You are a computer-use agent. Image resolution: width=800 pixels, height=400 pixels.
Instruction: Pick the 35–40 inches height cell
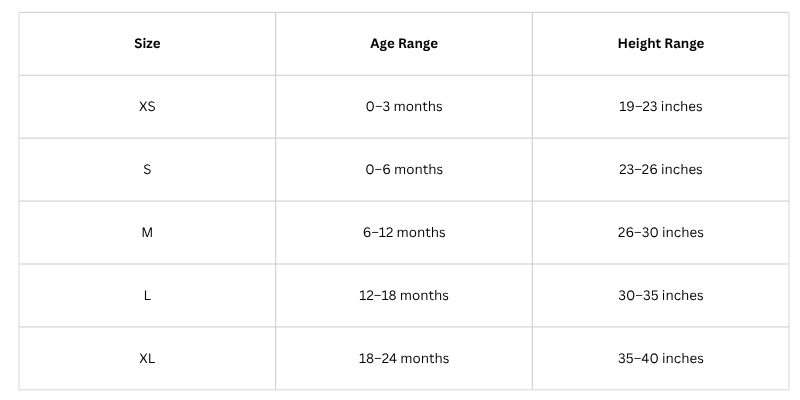click(x=660, y=359)
